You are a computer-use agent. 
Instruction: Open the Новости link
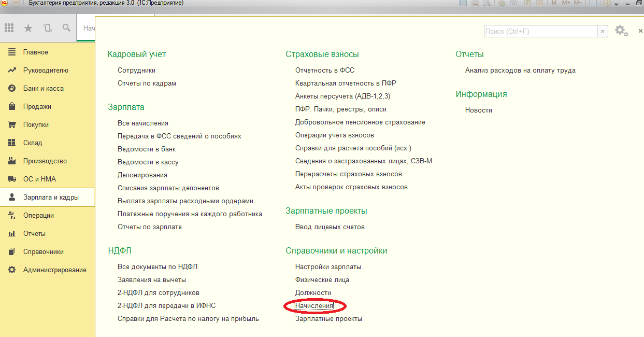[x=479, y=110]
